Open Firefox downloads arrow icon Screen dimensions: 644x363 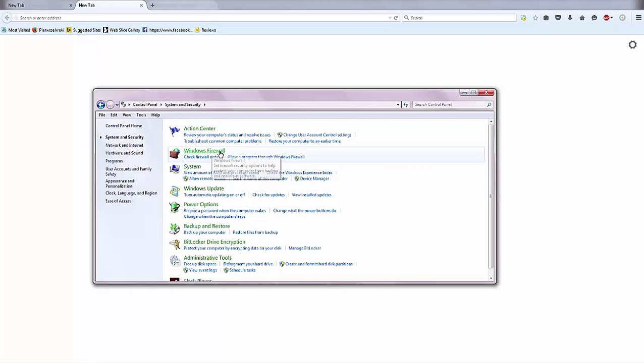click(x=570, y=18)
